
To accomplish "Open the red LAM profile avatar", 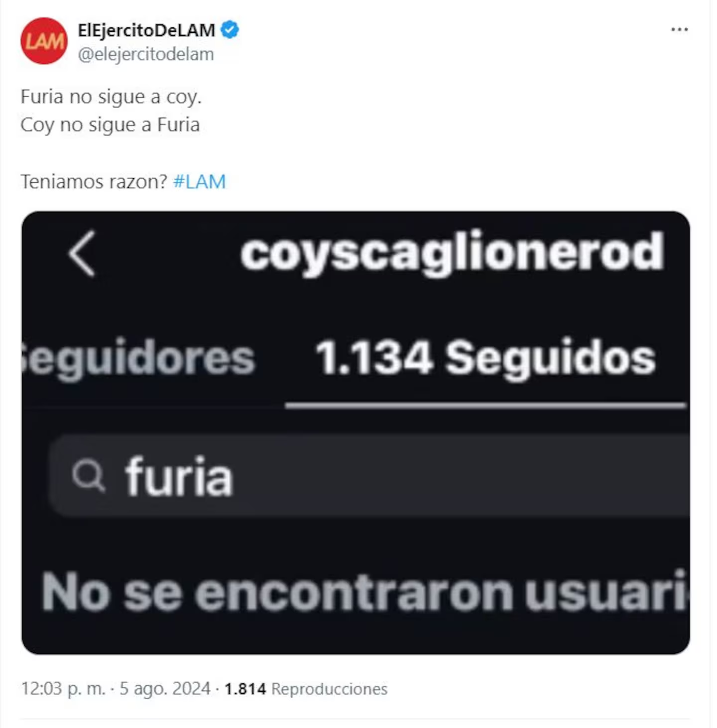I will 44,41.
